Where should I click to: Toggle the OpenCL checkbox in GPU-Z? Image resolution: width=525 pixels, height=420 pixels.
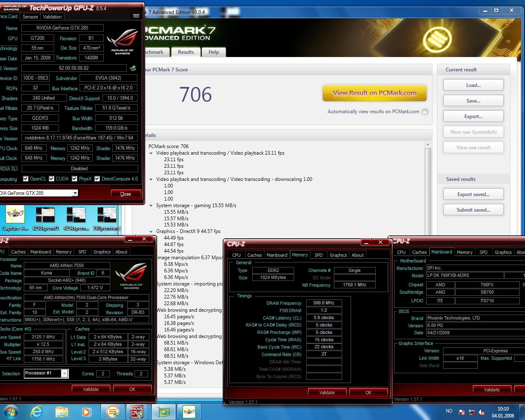[26, 179]
